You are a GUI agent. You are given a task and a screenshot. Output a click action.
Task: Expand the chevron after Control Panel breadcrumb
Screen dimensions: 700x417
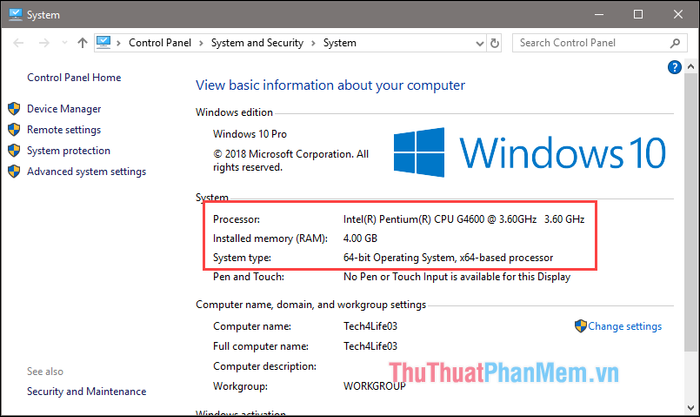[201, 43]
